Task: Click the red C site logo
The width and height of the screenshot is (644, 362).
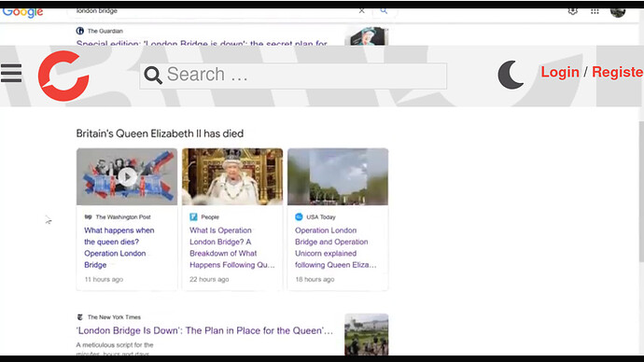Action: [63, 76]
